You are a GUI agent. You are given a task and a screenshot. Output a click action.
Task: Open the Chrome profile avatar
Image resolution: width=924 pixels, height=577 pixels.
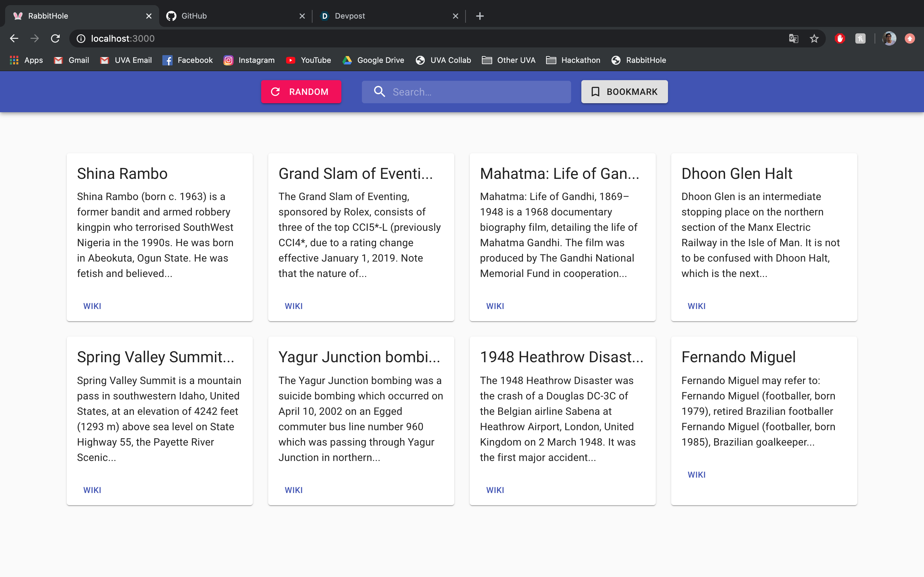pyautogui.click(x=889, y=38)
